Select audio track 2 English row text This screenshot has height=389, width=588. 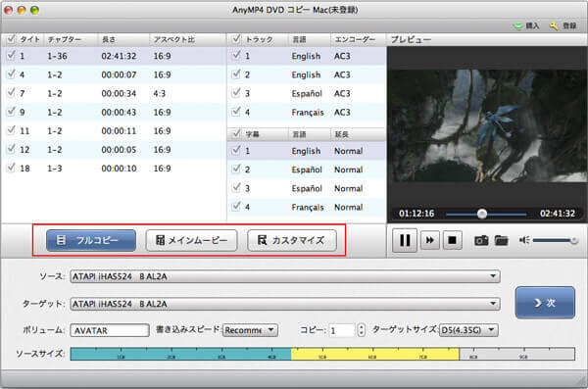tap(306, 74)
